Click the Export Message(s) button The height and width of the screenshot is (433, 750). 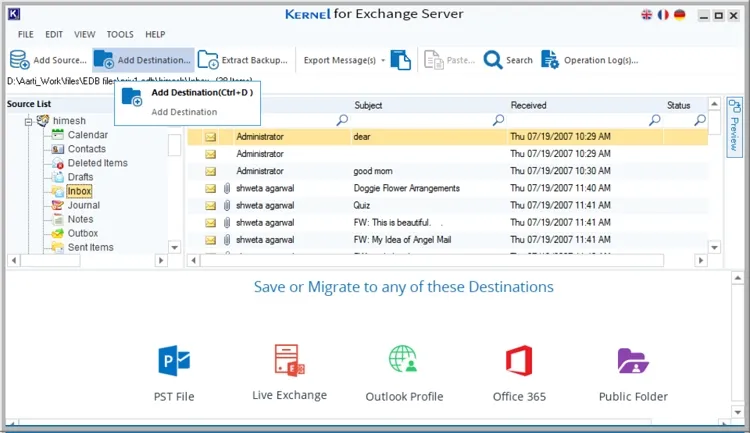coord(340,60)
